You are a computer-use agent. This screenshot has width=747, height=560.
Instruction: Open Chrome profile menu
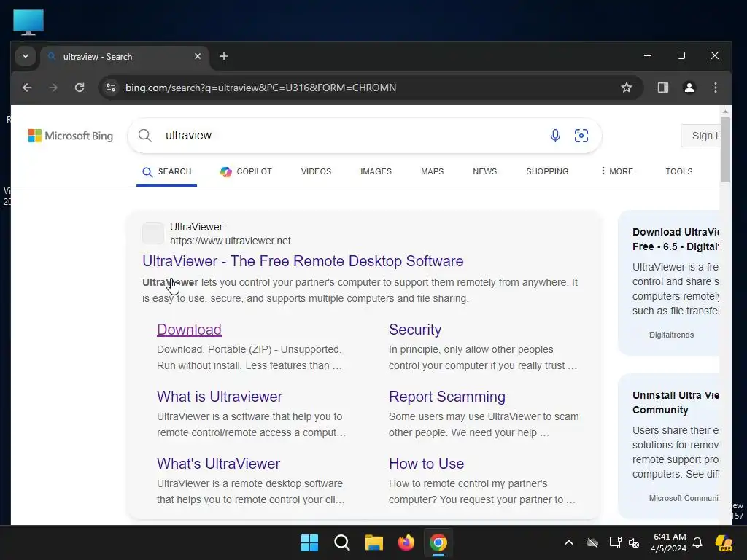[x=689, y=87]
